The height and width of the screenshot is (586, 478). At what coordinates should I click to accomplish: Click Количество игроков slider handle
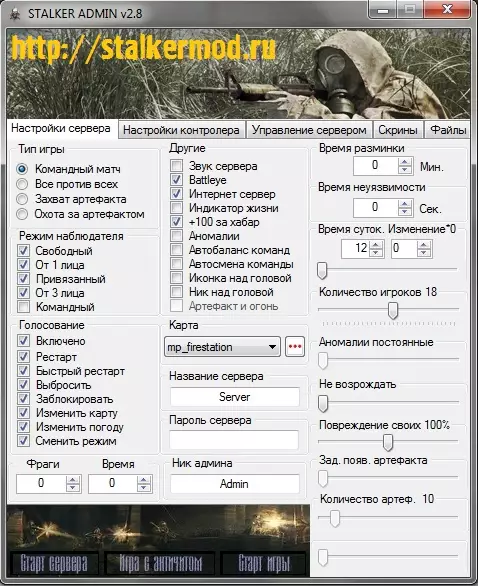[x=393, y=310]
